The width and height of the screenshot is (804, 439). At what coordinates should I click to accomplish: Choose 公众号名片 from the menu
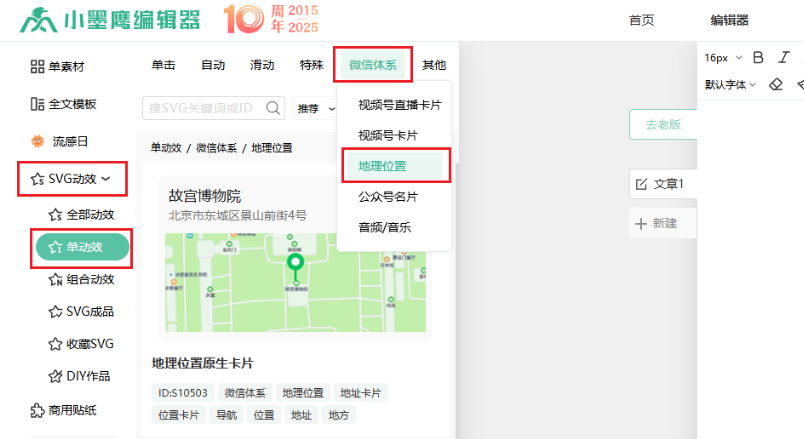tap(388, 196)
